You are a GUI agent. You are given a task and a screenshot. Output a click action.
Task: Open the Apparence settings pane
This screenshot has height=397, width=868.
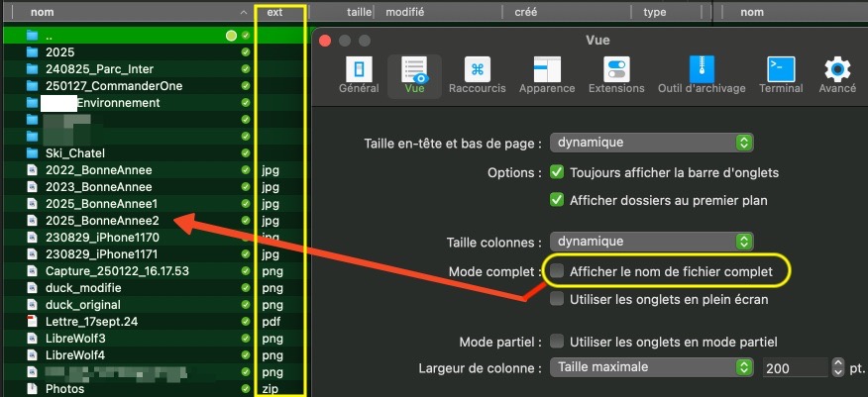coord(547,74)
